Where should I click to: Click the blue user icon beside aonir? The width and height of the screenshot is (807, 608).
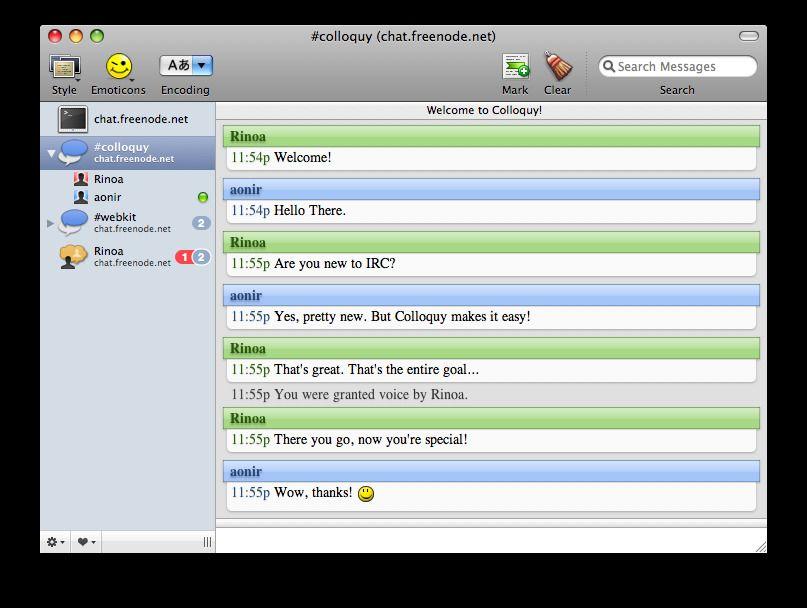coord(81,197)
